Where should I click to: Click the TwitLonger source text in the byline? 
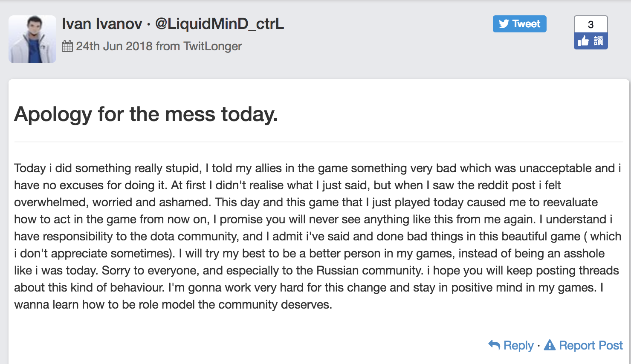click(213, 46)
